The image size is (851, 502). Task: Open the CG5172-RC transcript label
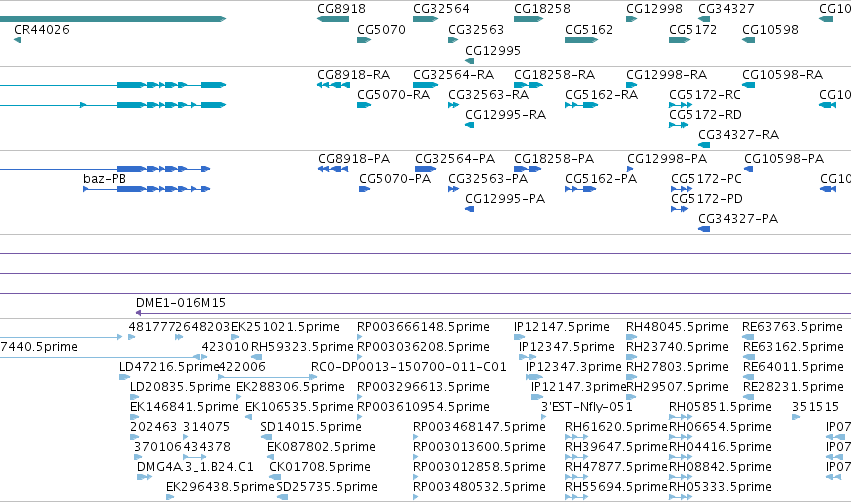[705, 95]
